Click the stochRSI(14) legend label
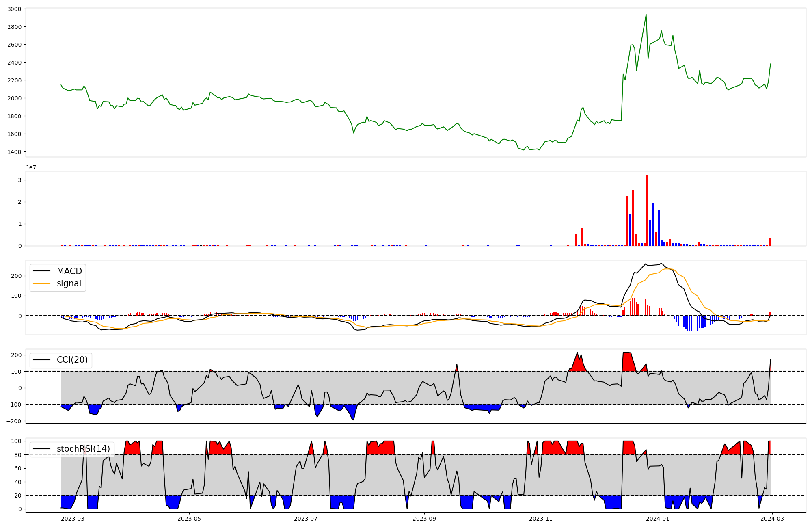812x528 pixels. coord(83,449)
